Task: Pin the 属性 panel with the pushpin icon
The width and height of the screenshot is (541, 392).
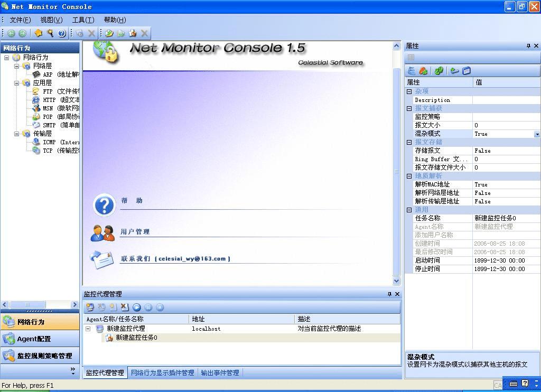Action: [x=528, y=45]
